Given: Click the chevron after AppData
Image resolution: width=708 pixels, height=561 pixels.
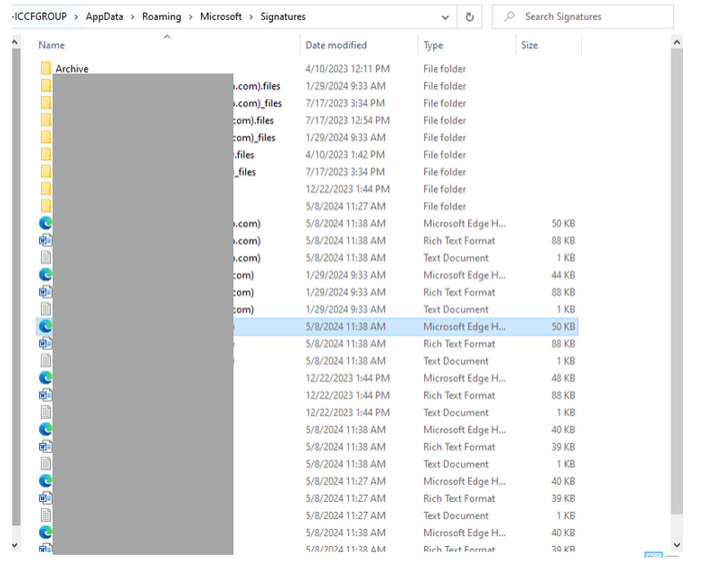Looking at the screenshot, I should [x=133, y=17].
